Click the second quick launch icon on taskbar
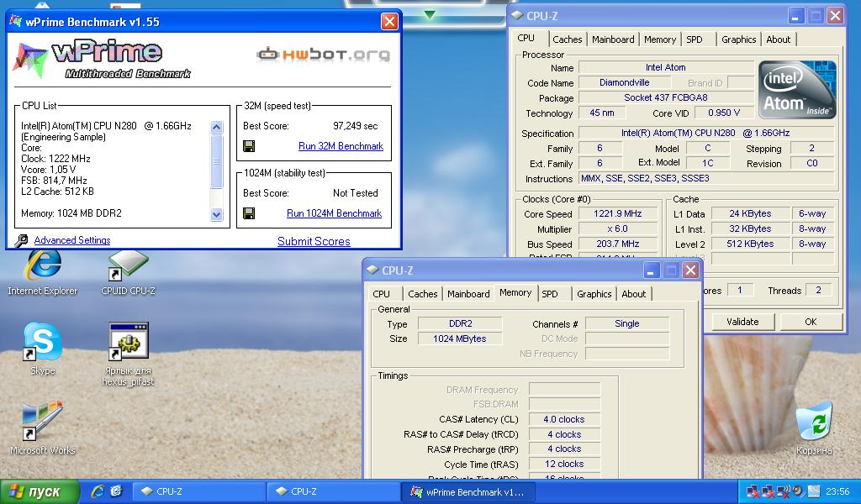This screenshot has height=504, width=861. [116, 491]
